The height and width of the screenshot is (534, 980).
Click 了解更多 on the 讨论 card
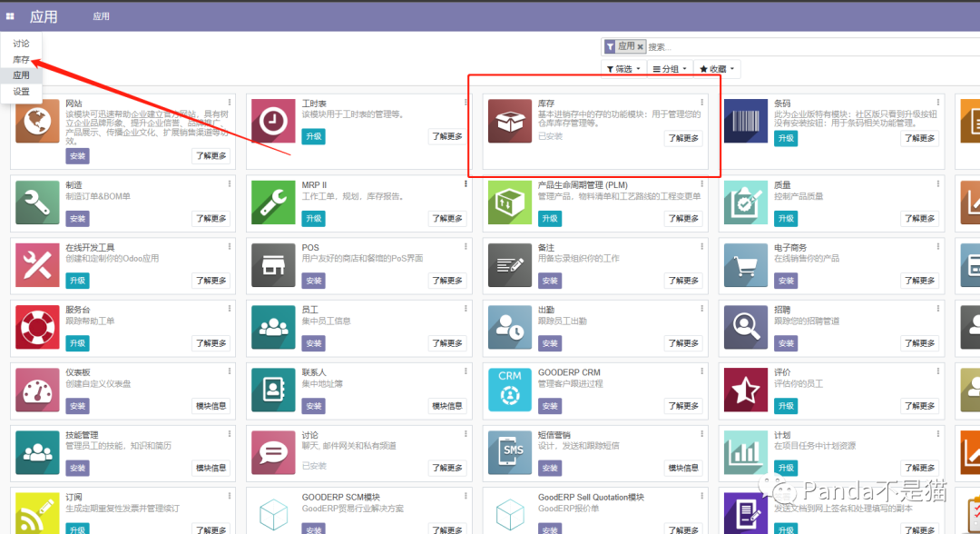(446, 468)
